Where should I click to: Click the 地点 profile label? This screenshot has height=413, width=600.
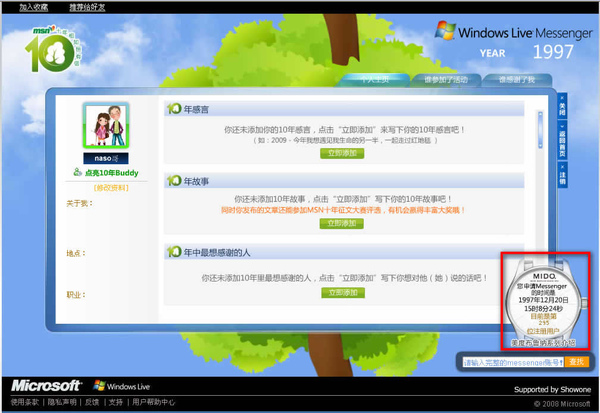coord(76,253)
